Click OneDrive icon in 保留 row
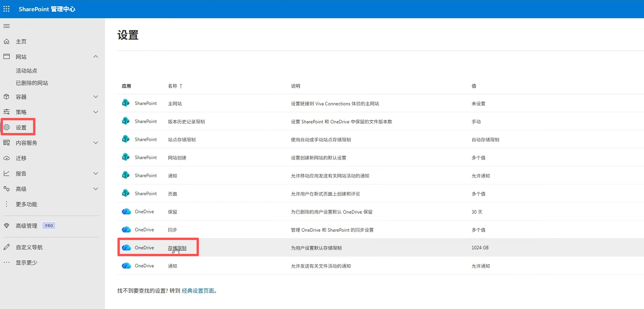The height and width of the screenshot is (309, 644). coord(126,211)
